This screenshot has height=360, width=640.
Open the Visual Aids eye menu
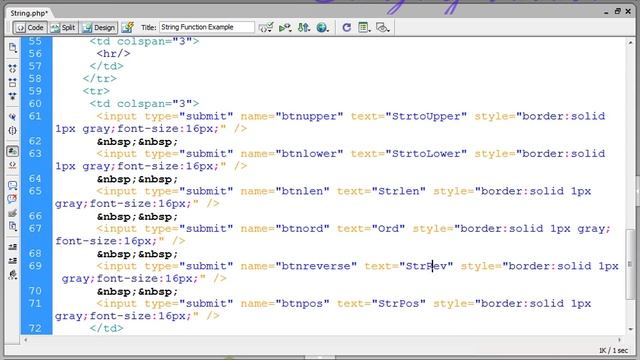(x=382, y=27)
